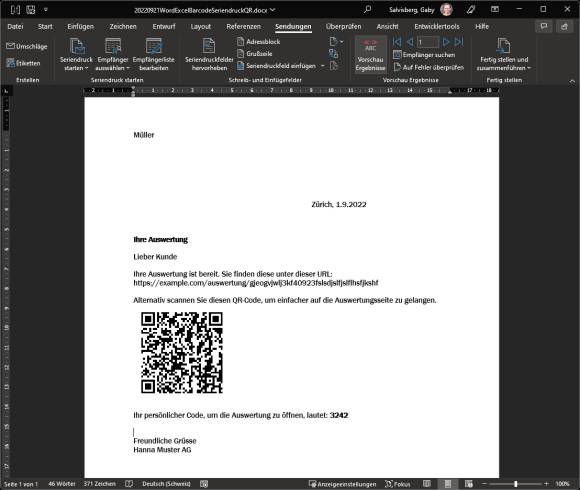Click the proofing check icon in status bar

tap(129, 484)
